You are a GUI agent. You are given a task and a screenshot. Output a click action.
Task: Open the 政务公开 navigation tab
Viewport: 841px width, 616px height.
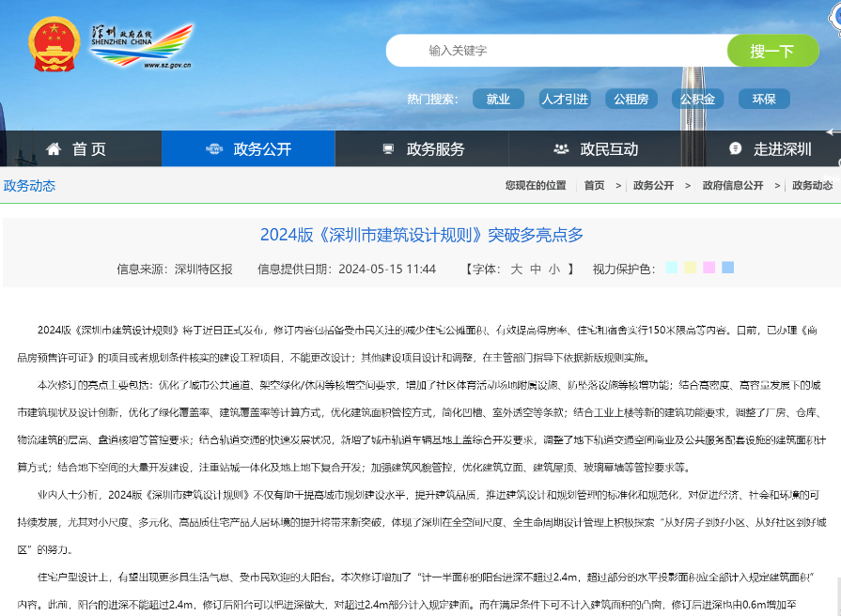[248, 148]
